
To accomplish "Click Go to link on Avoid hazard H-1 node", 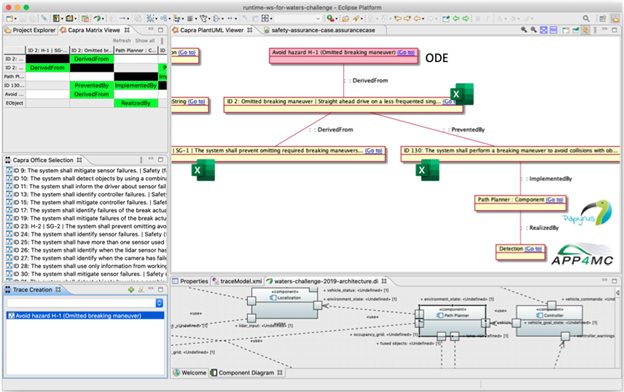I will [x=406, y=52].
